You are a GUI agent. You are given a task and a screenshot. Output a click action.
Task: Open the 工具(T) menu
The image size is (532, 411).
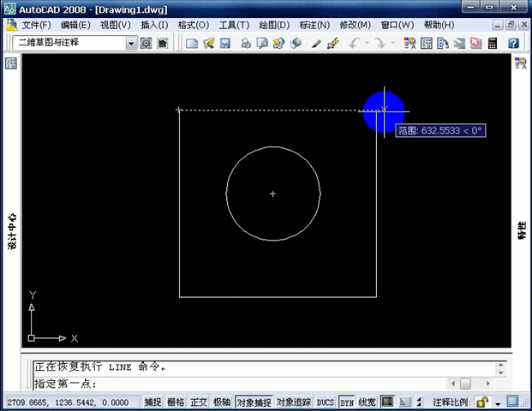click(234, 25)
